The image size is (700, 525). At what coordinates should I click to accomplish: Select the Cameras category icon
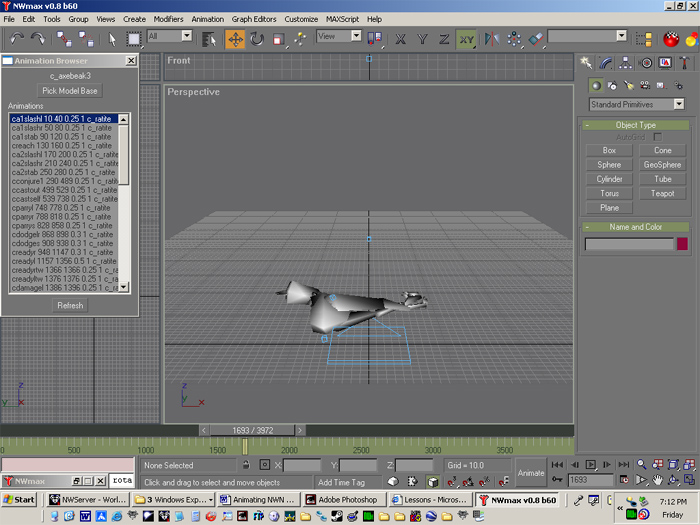tap(644, 86)
